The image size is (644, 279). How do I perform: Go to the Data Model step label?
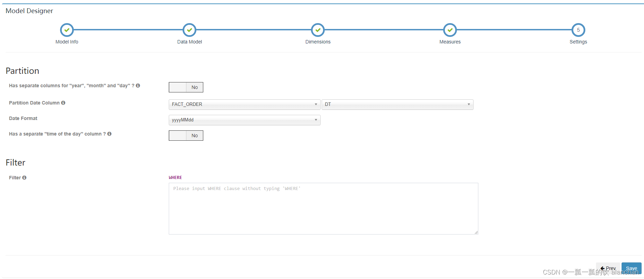point(189,42)
